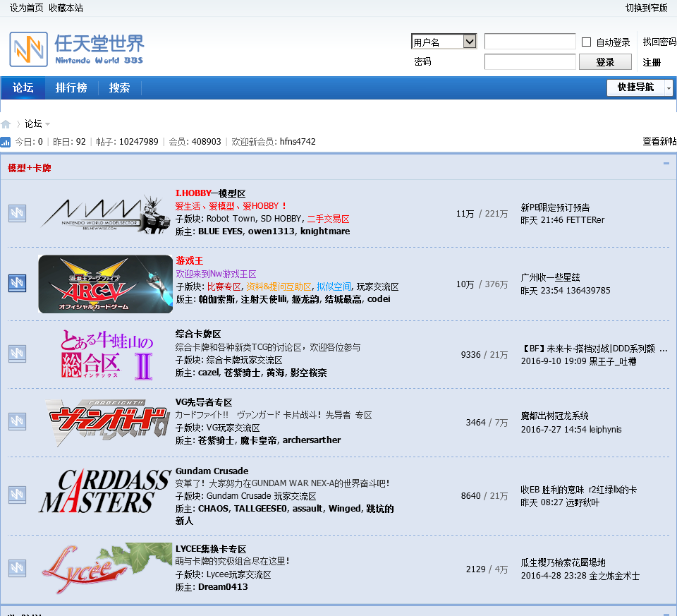
Task: Open poster FETTERer profile
Action: click(x=585, y=220)
